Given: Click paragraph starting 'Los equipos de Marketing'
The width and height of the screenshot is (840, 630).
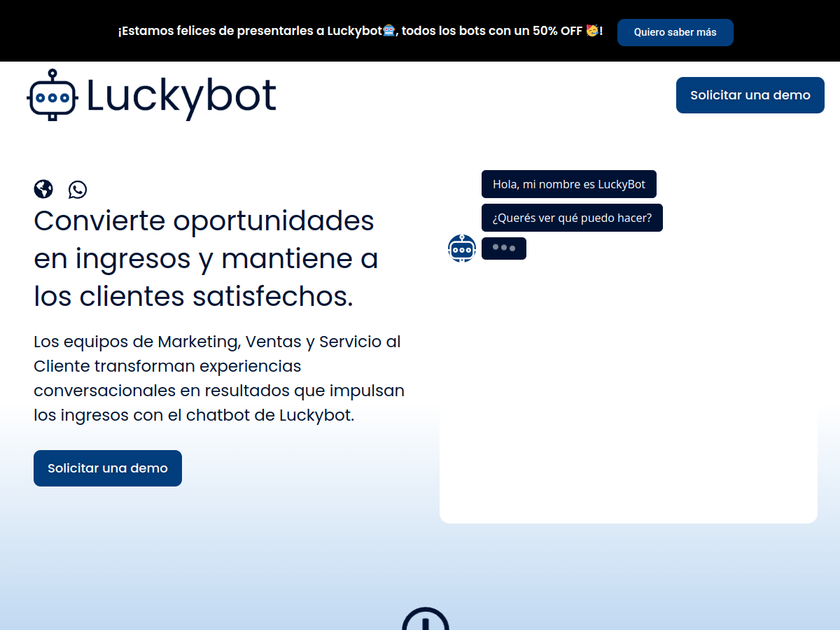Looking at the screenshot, I should [x=219, y=379].
